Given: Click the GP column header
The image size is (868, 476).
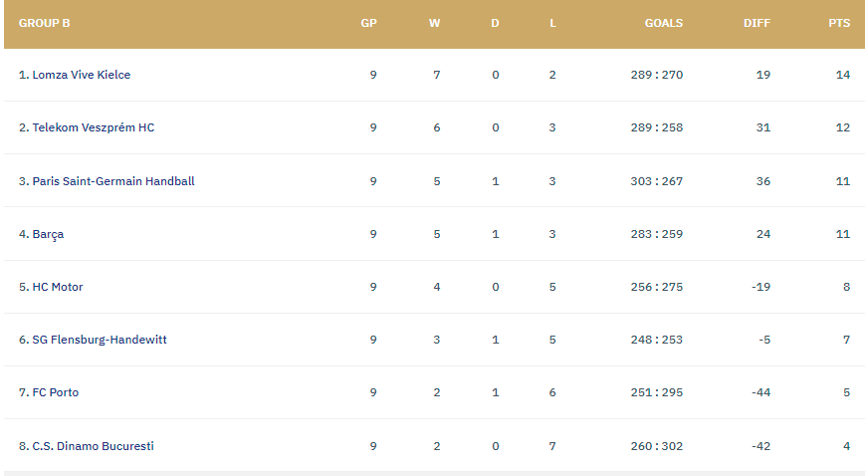Looking at the screenshot, I should point(368,23).
